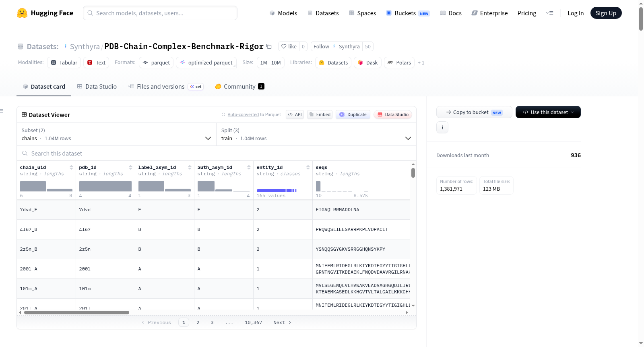This screenshot has width=644, height=347.
Task: Open Datasets in the top navigation
Action: pyautogui.click(x=323, y=13)
